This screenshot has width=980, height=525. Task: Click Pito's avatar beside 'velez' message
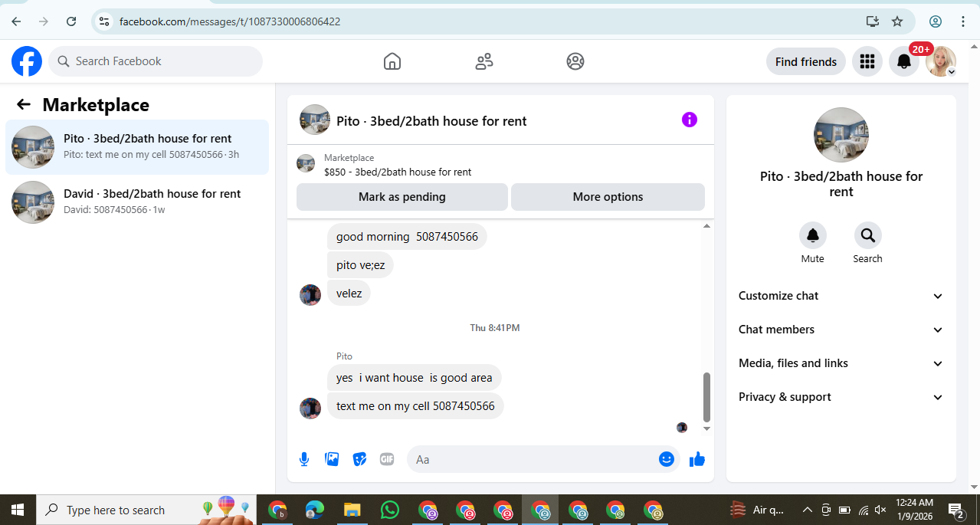[x=310, y=295]
